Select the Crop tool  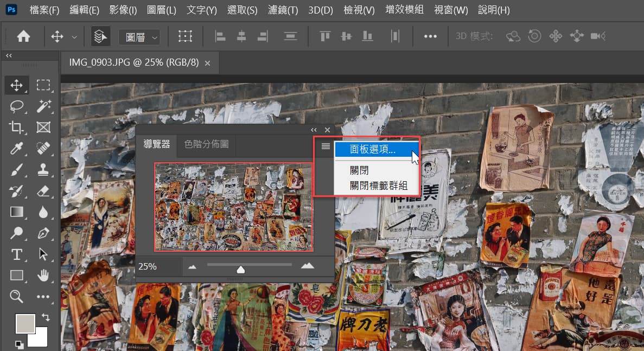pyautogui.click(x=16, y=127)
